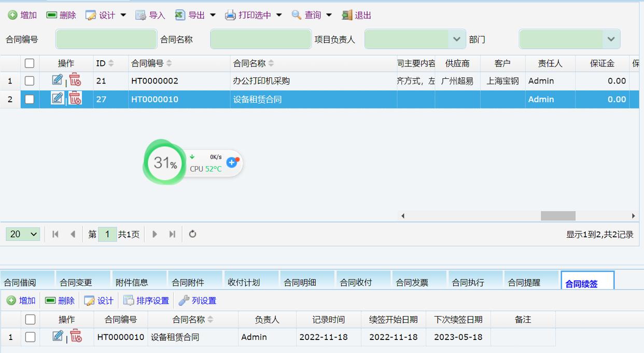
Task: Click the top toolbar 增加 button
Action: click(22, 15)
